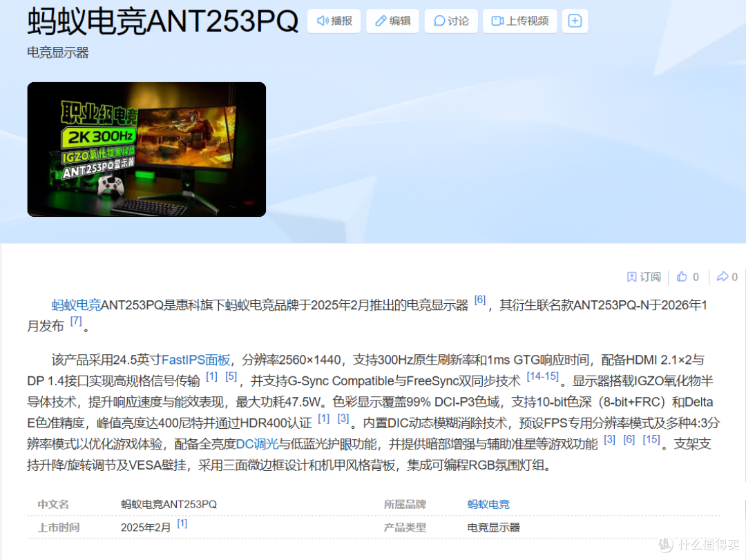Click the 2025年2月 value in the table

[146, 528]
